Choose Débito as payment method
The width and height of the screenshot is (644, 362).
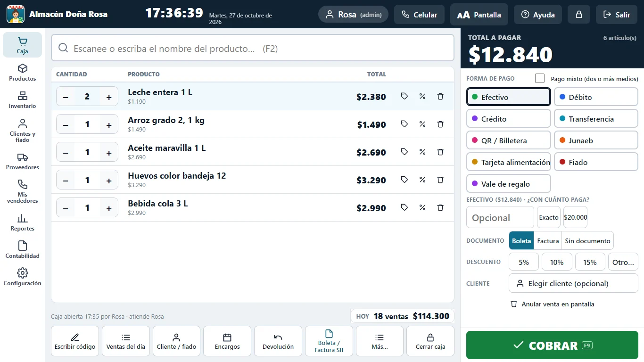click(x=596, y=97)
